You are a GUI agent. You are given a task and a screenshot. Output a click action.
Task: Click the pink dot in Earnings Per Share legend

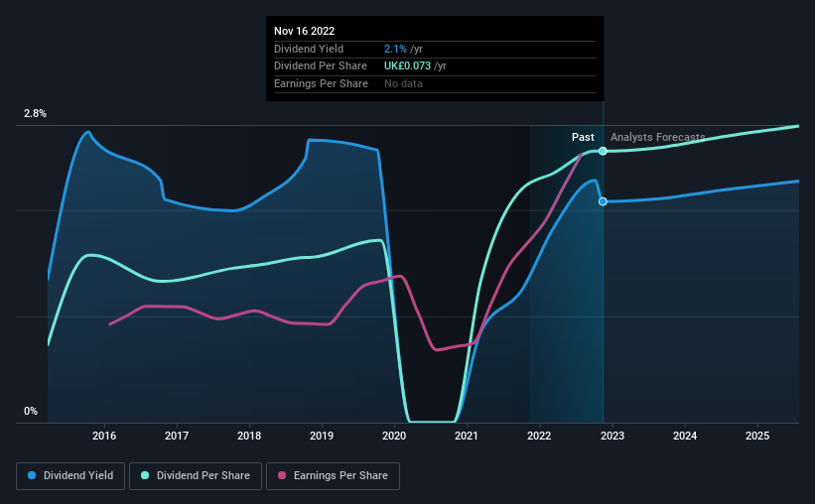282,475
